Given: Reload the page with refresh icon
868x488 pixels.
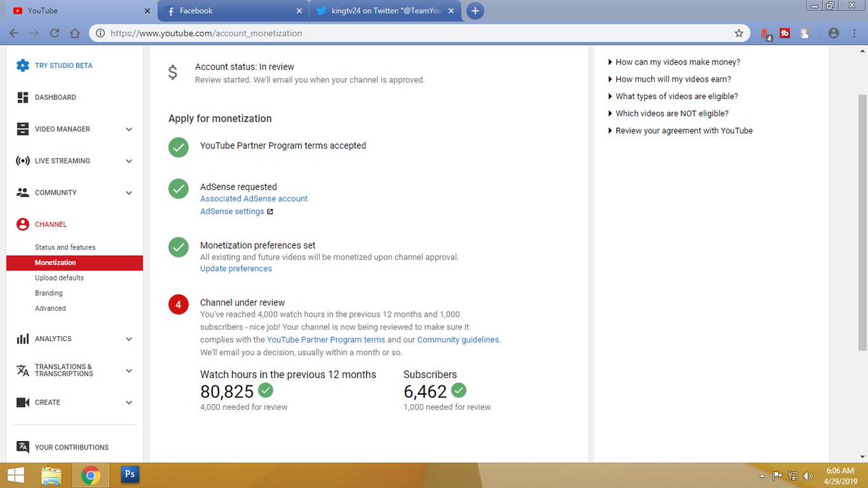Looking at the screenshot, I should click(x=55, y=33).
